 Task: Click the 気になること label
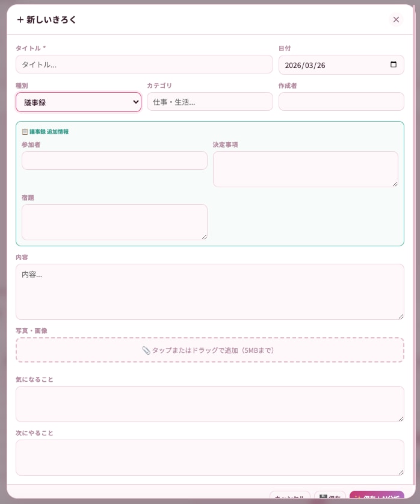coord(35,379)
